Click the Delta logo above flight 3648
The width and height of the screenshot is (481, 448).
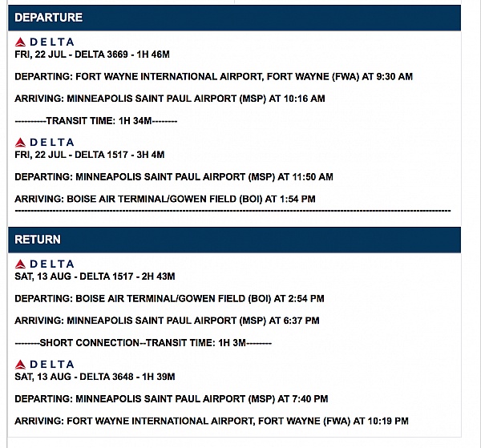click(x=45, y=364)
